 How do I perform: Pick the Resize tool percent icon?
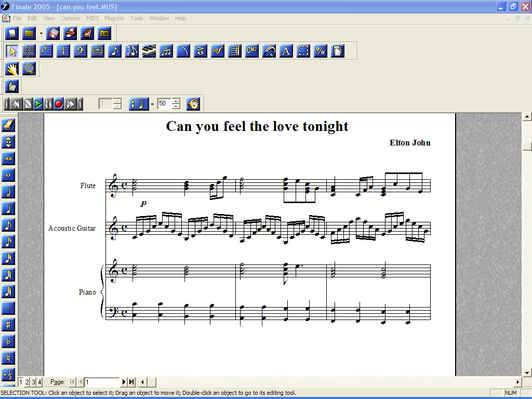coord(321,51)
